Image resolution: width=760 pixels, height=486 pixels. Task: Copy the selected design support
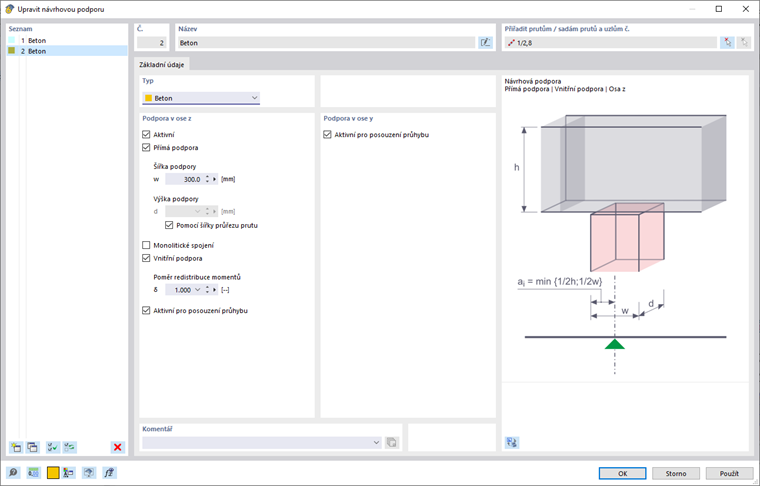pos(32,447)
